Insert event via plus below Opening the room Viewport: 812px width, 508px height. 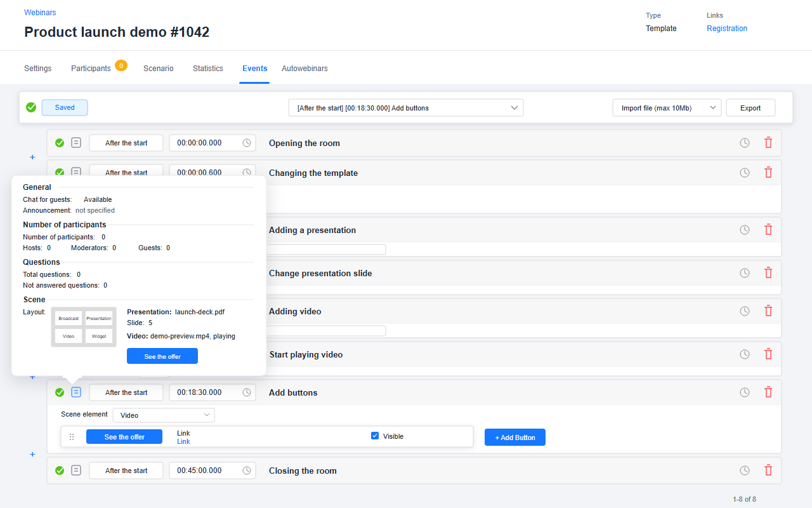coord(32,157)
